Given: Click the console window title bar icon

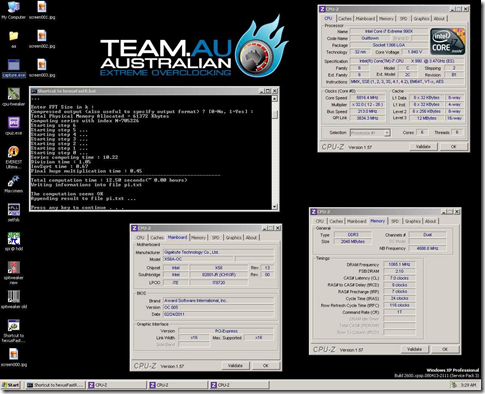Looking at the screenshot, I should 34,91.
